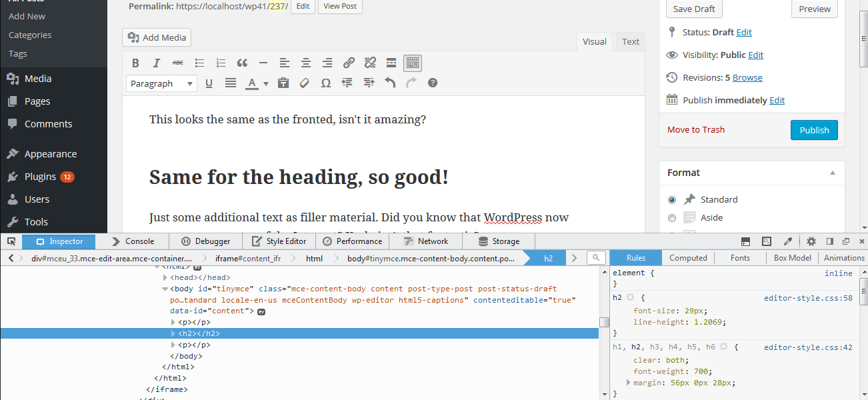The image size is (868, 400).
Task: Activate the element picker tool
Action: 11,241
